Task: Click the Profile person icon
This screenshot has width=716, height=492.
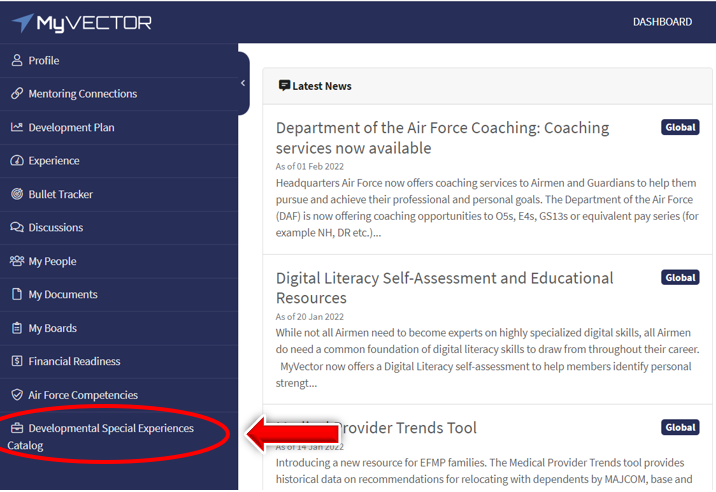Action: pyautogui.click(x=17, y=61)
